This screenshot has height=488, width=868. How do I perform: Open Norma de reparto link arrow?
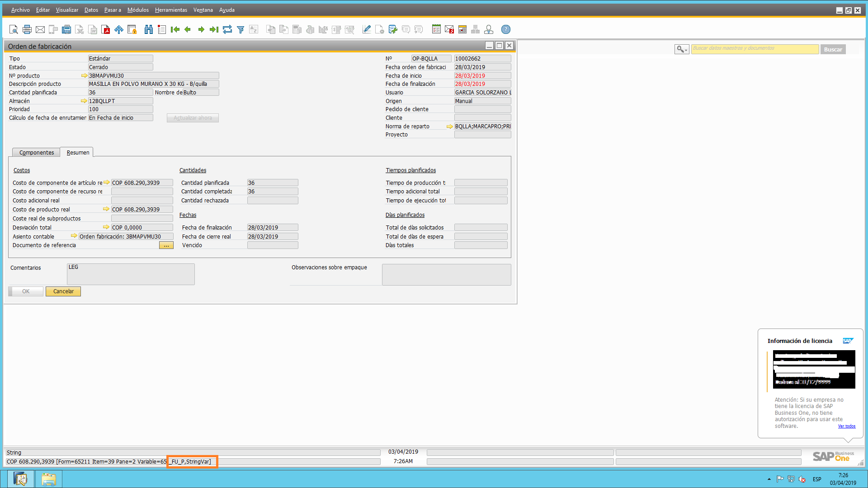pyautogui.click(x=449, y=127)
